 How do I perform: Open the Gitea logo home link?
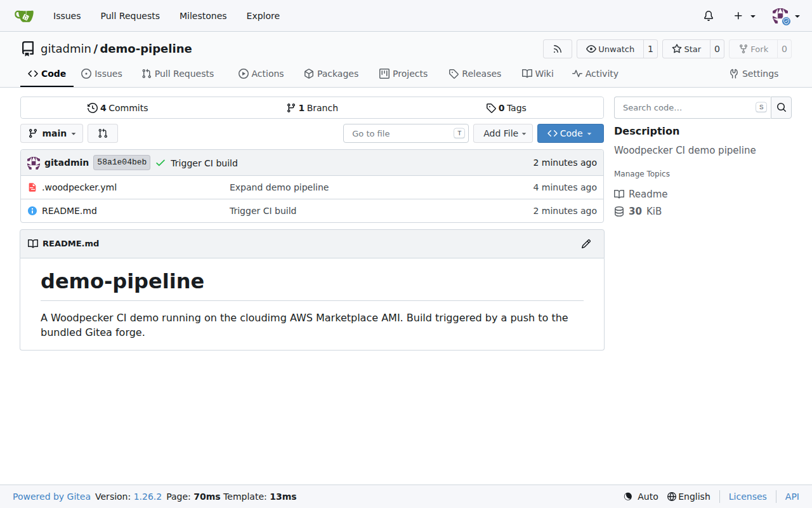click(x=24, y=16)
